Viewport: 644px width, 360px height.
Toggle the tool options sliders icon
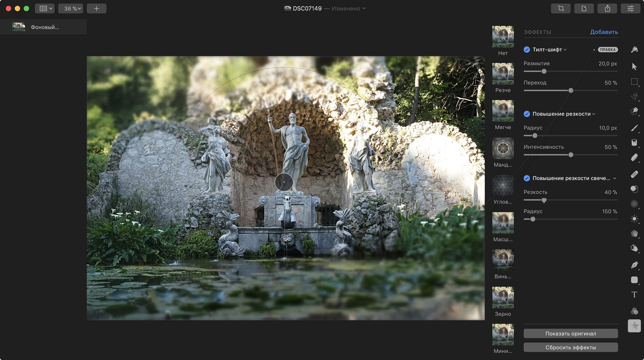[x=631, y=8]
